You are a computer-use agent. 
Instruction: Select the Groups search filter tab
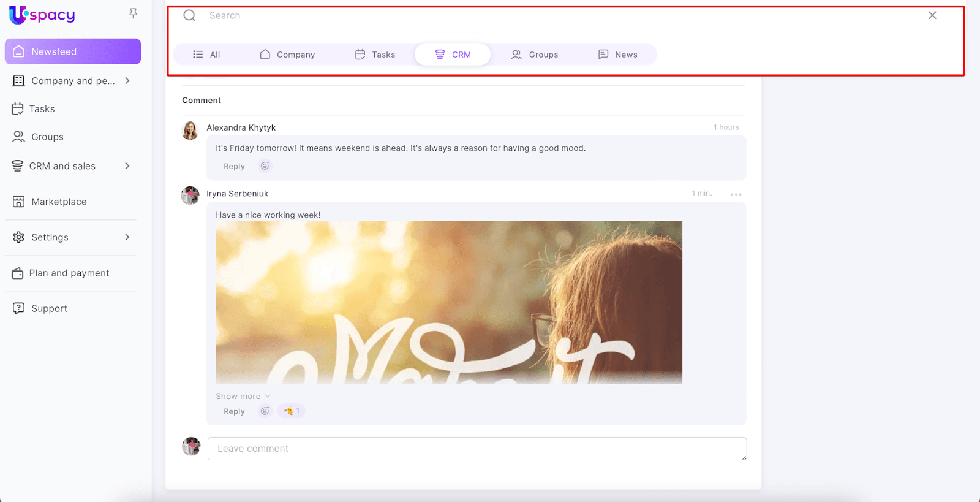535,55
